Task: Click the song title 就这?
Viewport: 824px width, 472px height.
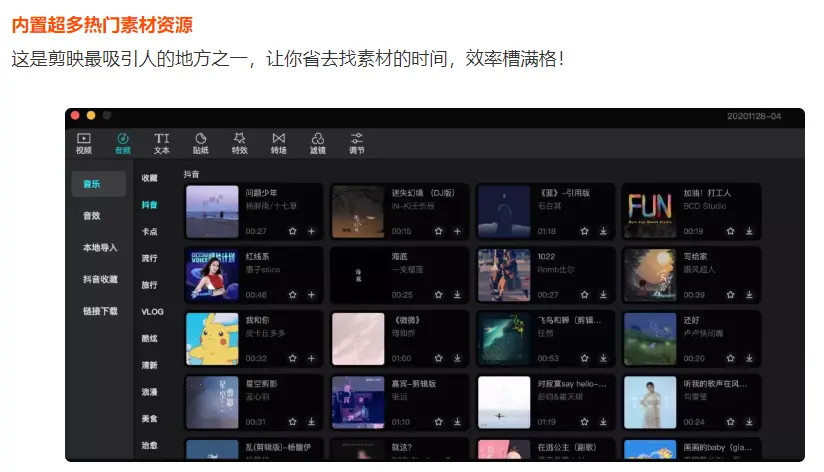Action: coord(401,447)
